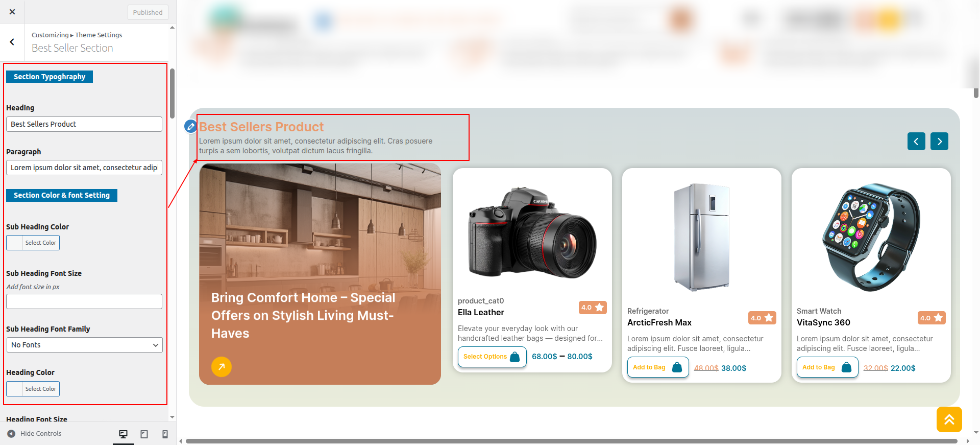The image size is (980, 445).
Task: Show previous best seller products slide
Action: coord(916,142)
